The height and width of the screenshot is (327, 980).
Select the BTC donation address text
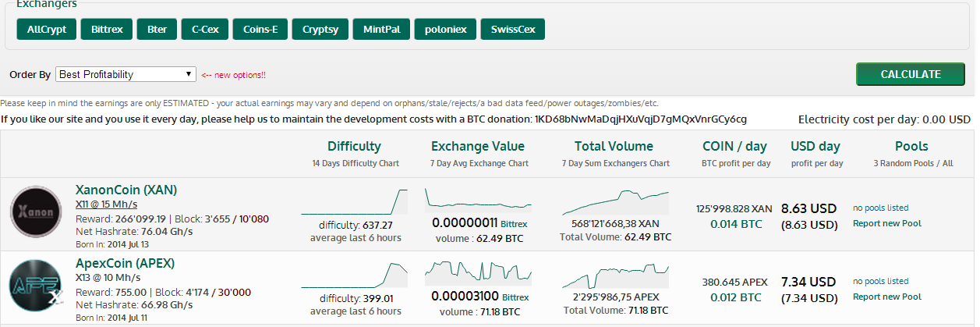coord(641,119)
